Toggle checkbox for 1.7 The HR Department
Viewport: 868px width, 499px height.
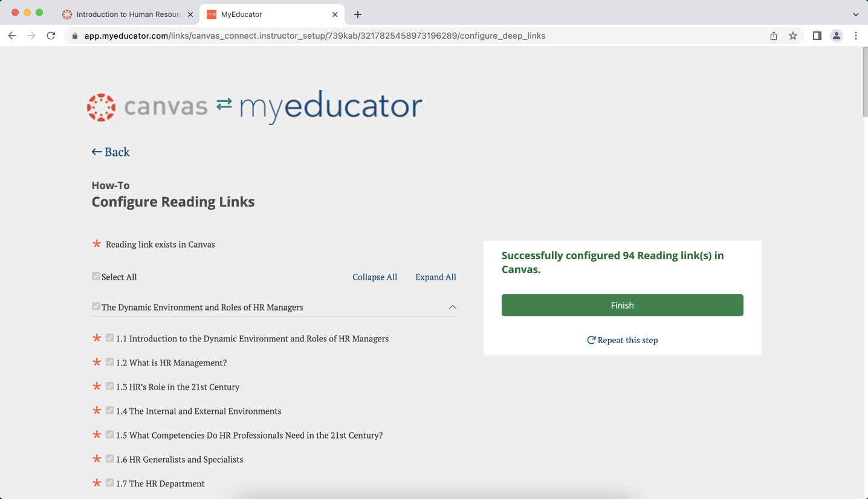109,483
